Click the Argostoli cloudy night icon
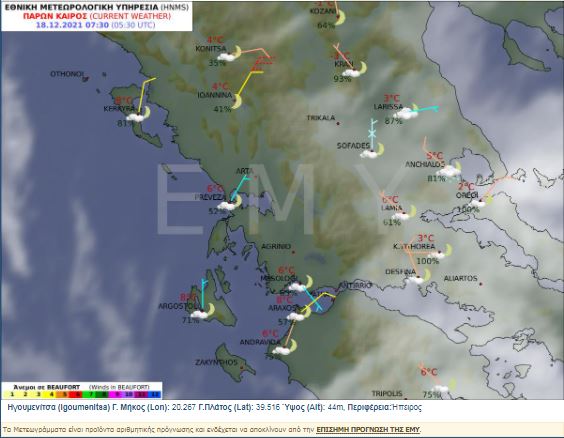The image size is (564, 438). click(x=203, y=311)
